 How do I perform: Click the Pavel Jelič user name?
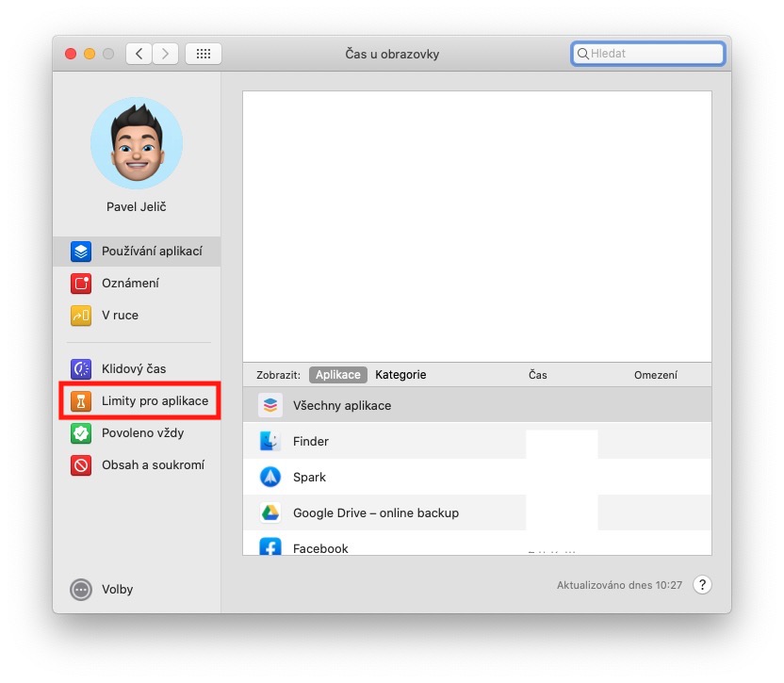pyautogui.click(x=137, y=207)
